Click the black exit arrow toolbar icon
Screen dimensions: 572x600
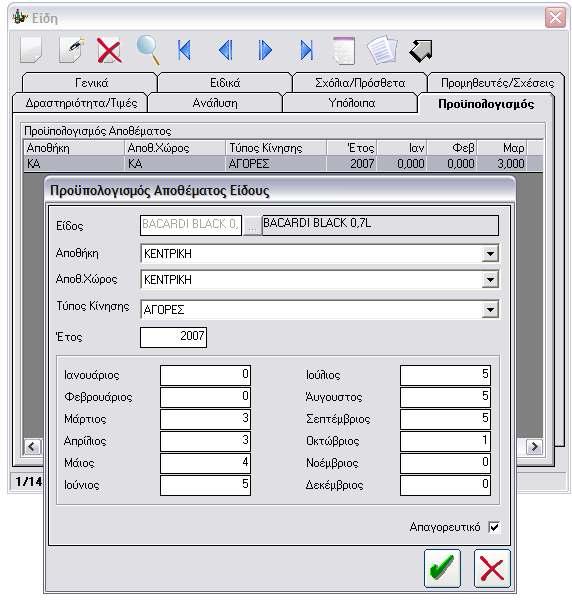421,51
